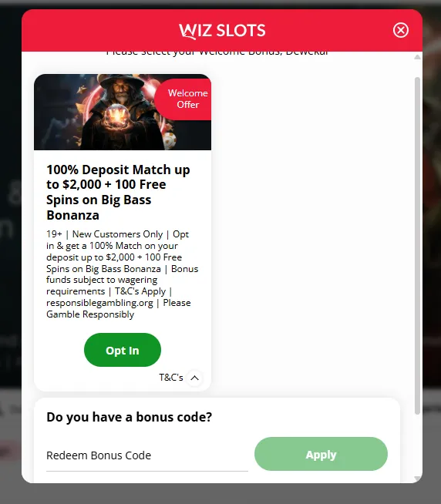Click the 100% Deposit Match offer title
The height and width of the screenshot is (504, 441).
(x=118, y=192)
